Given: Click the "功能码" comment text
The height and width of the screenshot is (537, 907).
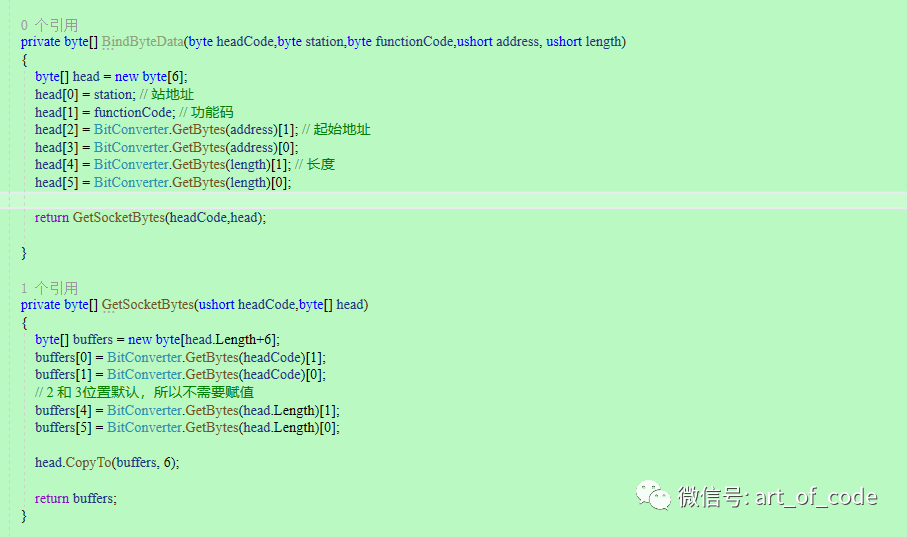Looking at the screenshot, I should (211, 112).
